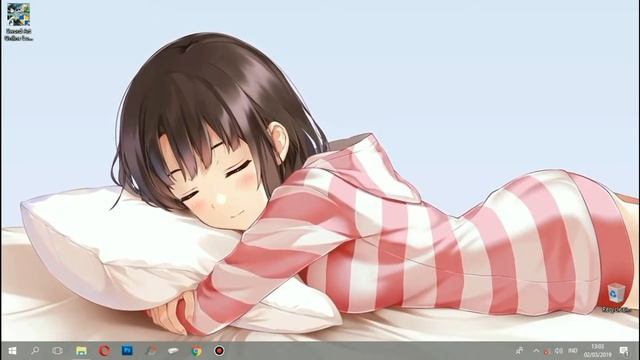Open taskbar search magnifier
Image resolution: width=640 pixels, height=360 pixels.
coord(35,351)
